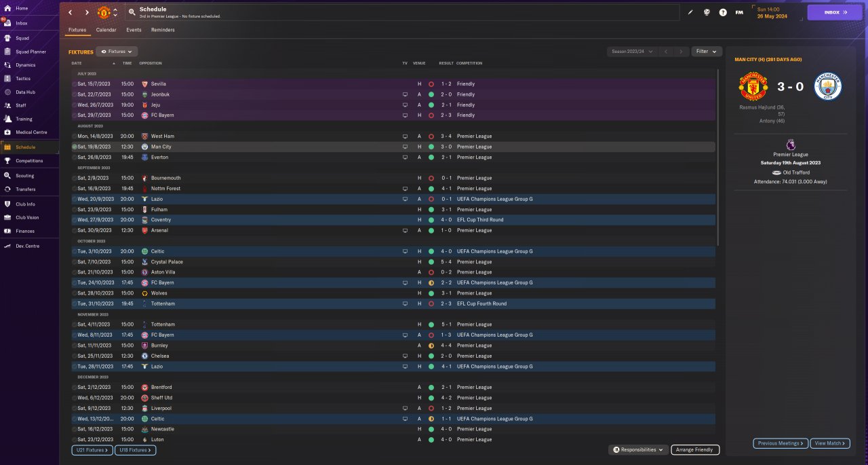This screenshot has height=465, width=868.
Task: Sort by the Opposition column header
Action: tap(151, 63)
